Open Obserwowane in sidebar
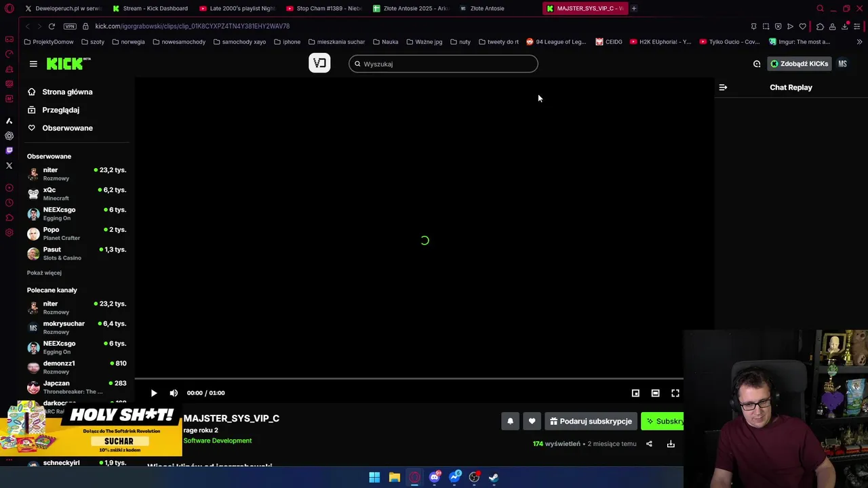 pos(60,128)
